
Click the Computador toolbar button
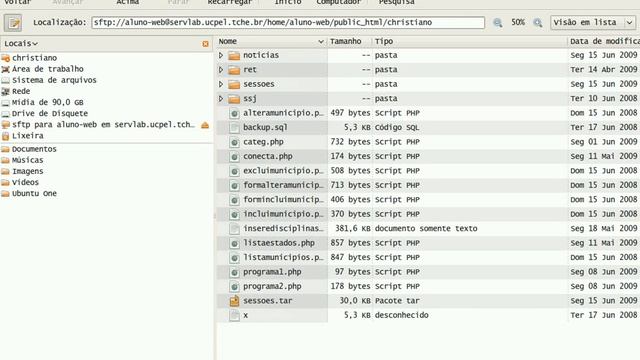pos(339,2)
